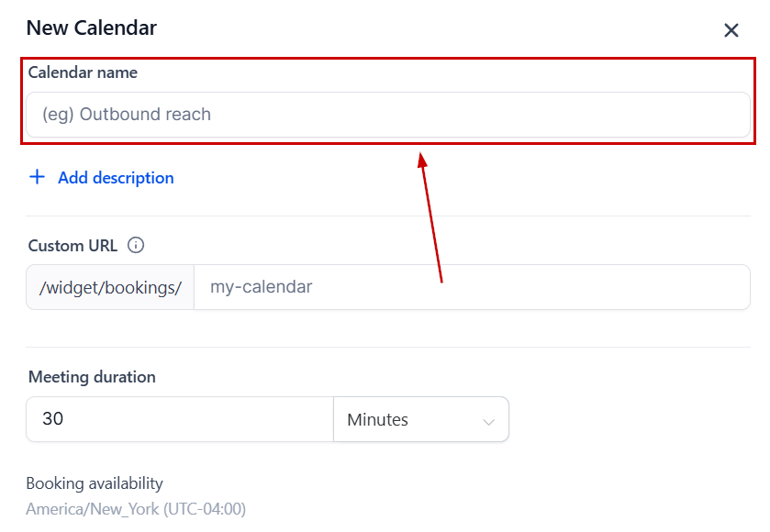Click the Custom URL label text
This screenshot has height=532, width=770.
[x=73, y=245]
